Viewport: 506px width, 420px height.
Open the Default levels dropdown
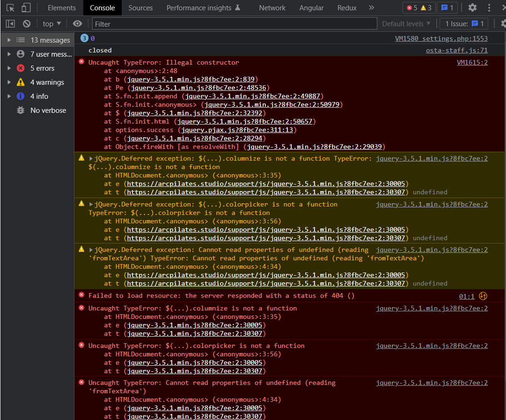(406, 24)
